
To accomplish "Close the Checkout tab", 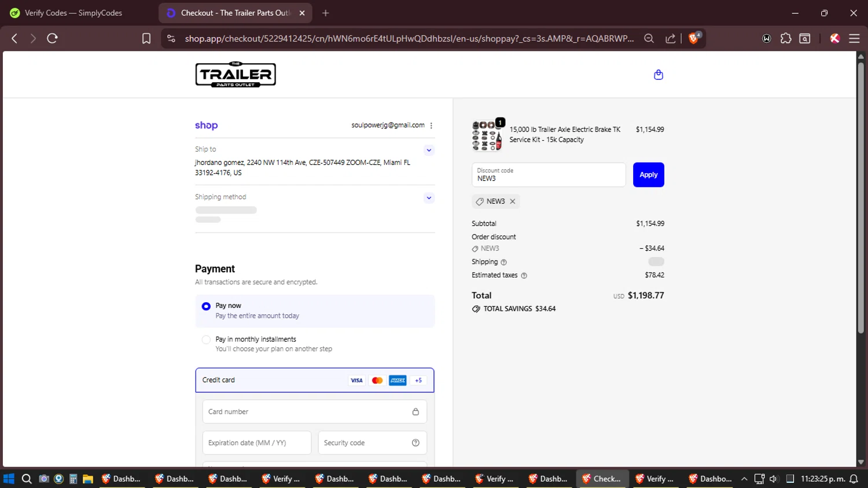I will 302,13.
